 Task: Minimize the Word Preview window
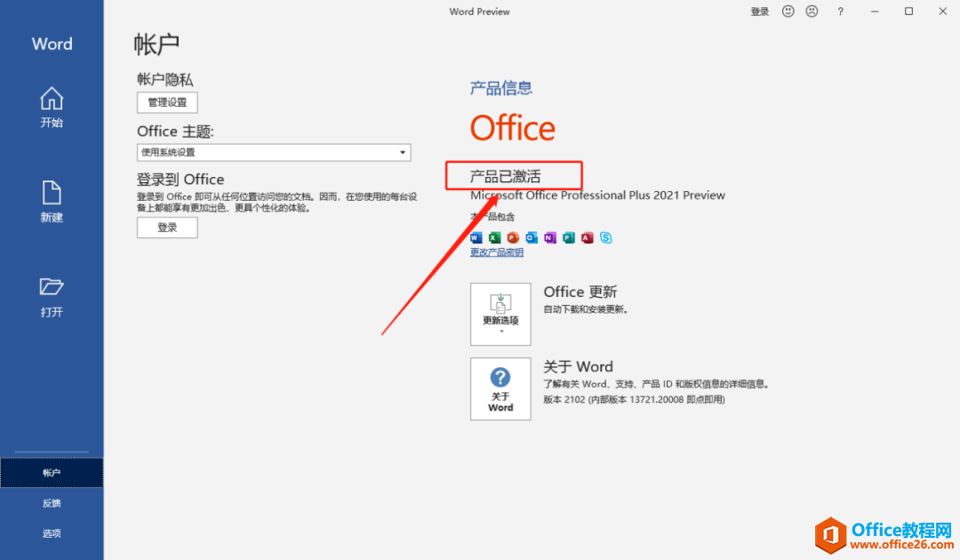[875, 12]
